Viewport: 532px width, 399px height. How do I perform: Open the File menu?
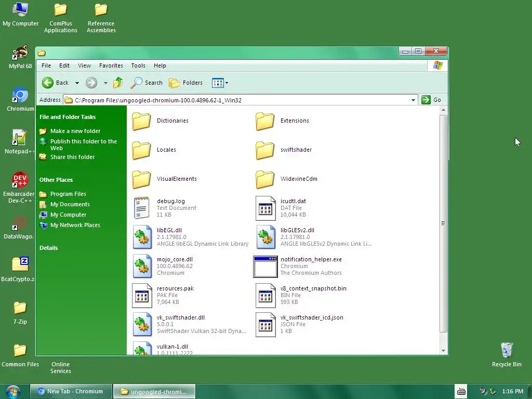pyautogui.click(x=46, y=65)
